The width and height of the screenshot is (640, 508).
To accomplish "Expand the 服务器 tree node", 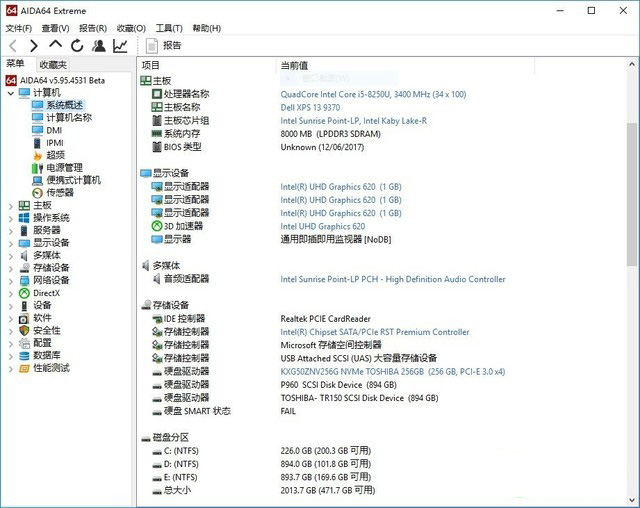I will click(x=11, y=231).
